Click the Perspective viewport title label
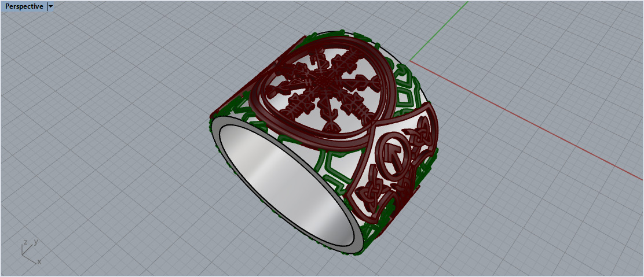This screenshot has width=644, height=277. tap(24, 6)
